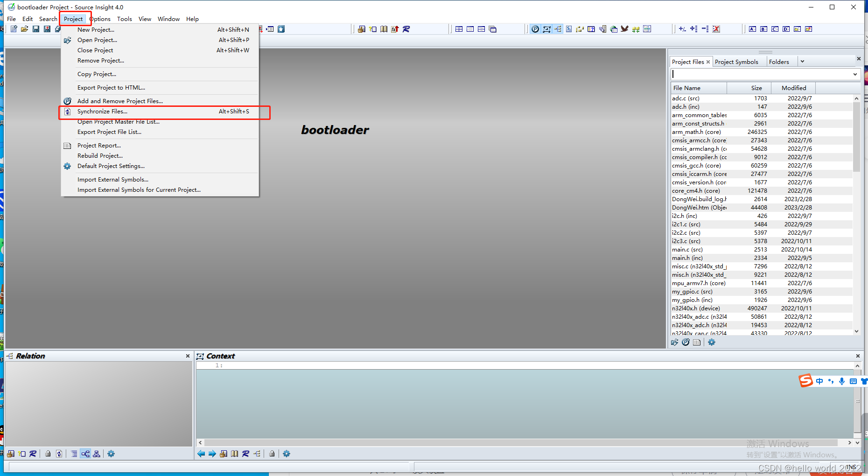Click the collapse outline icon in top toolbar
The image size is (868, 476).
pyautogui.click(x=705, y=29)
